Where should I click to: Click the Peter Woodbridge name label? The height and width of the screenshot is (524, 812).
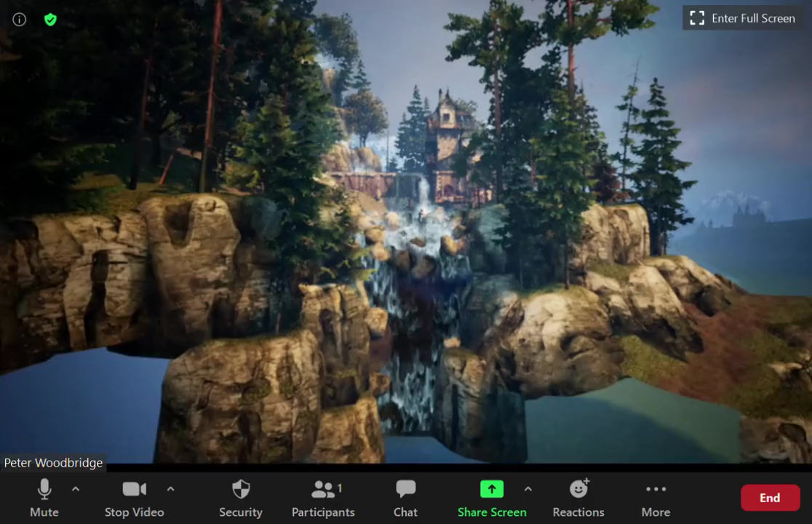click(x=53, y=462)
